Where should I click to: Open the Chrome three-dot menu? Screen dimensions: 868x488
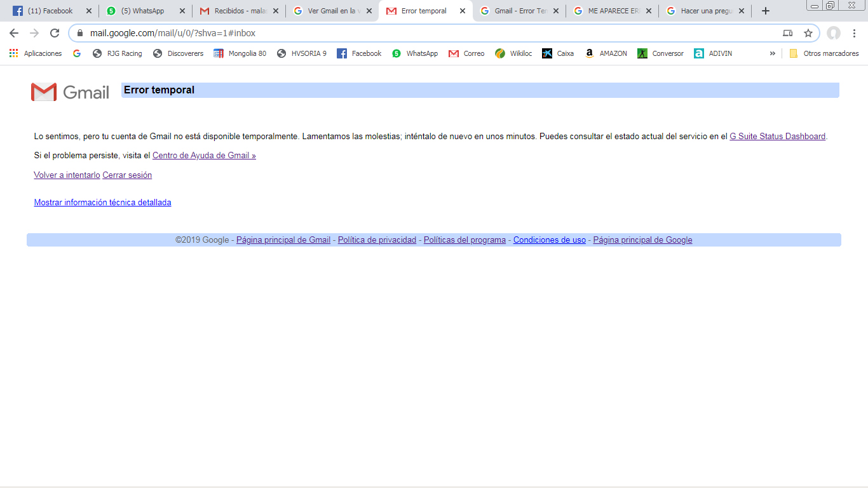pos(854,33)
